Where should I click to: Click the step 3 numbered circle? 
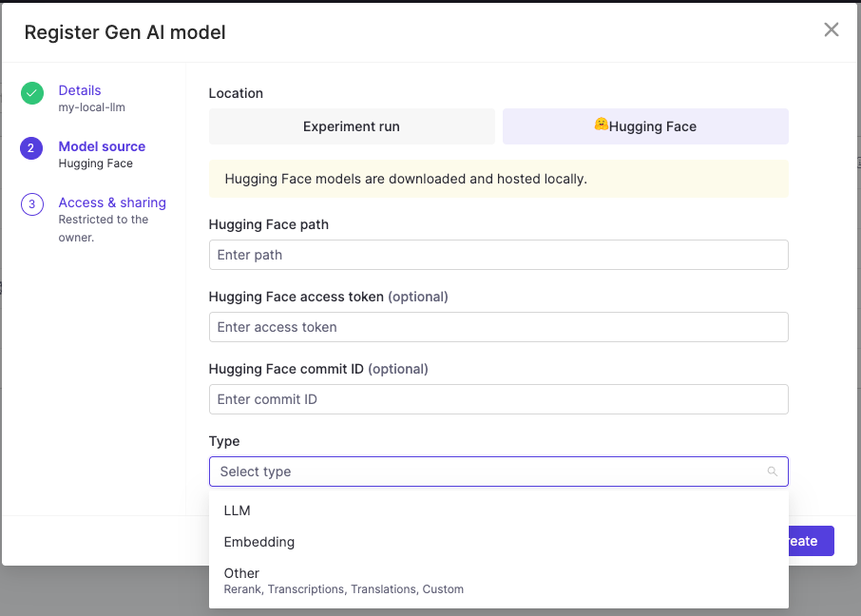31,205
